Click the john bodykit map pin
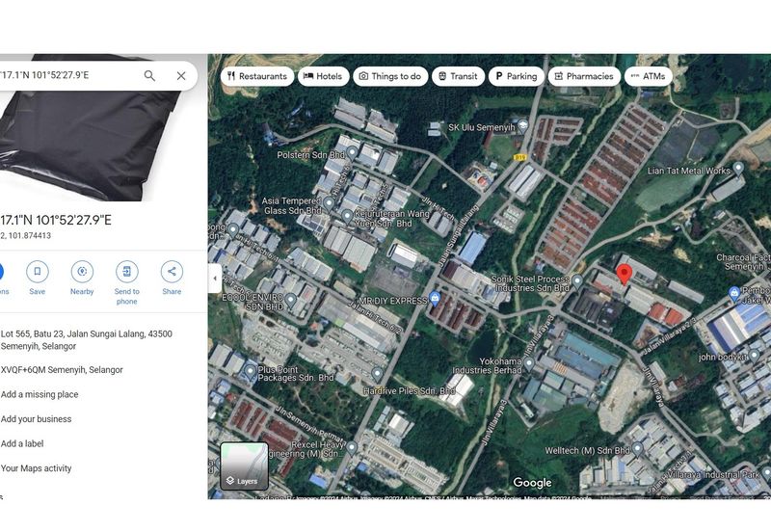This screenshot has height=532, width=771. click(755, 355)
